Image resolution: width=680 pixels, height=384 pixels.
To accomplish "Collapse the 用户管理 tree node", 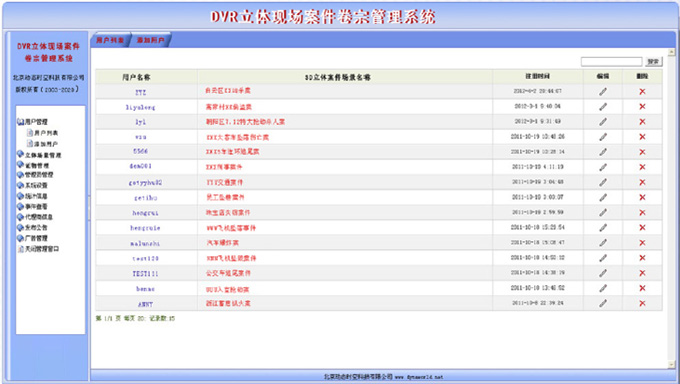I will click(20, 122).
